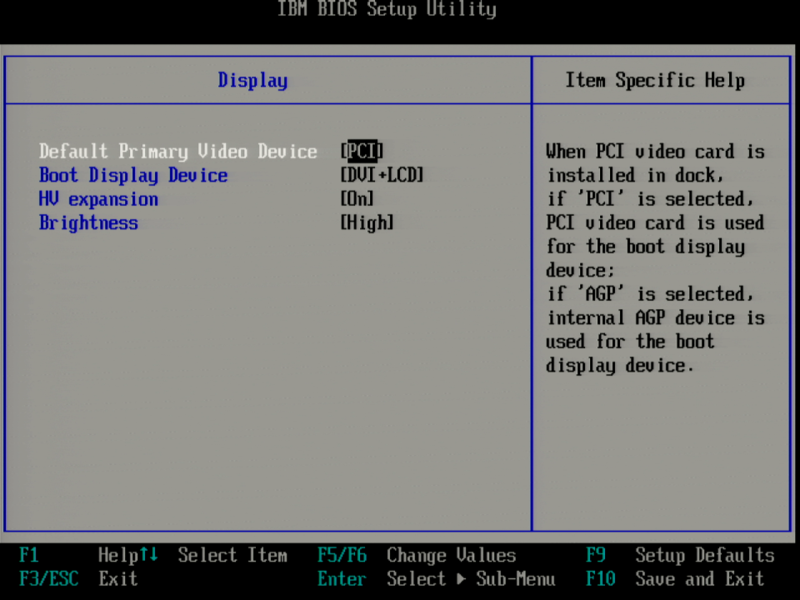Click the F5/F6 key label

342,555
